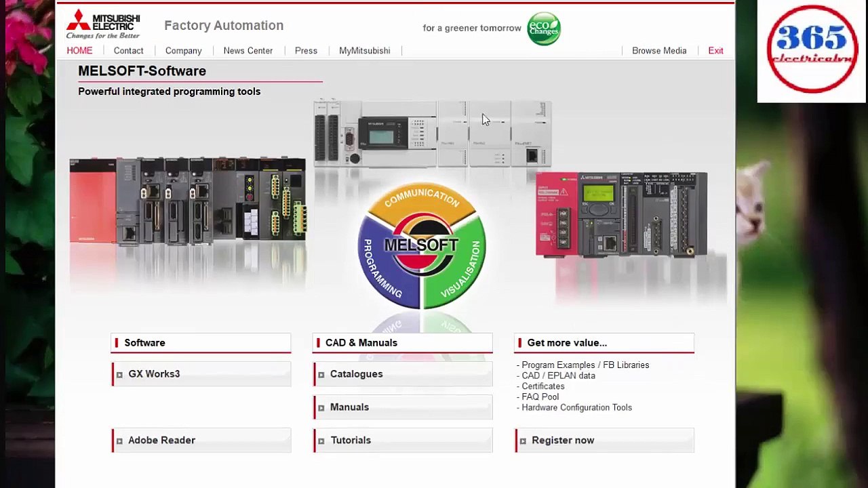The width and height of the screenshot is (868, 488).
Task: Launch GX Works3 software installer
Action: pyautogui.click(x=201, y=374)
